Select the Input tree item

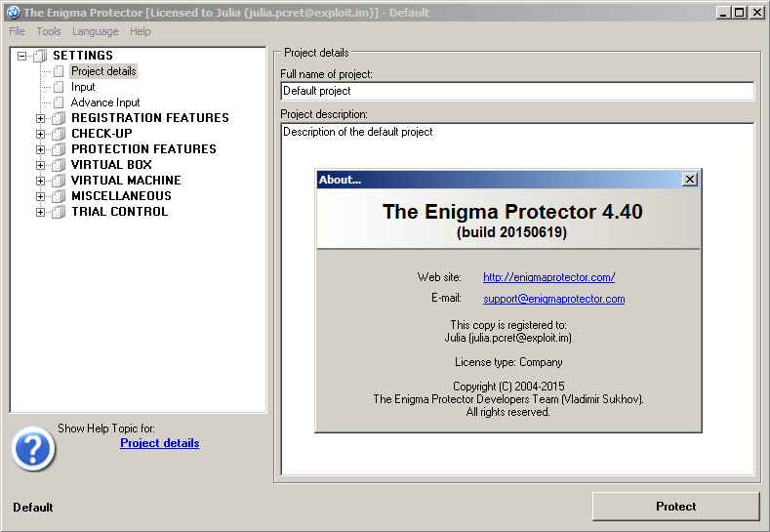[x=83, y=87]
